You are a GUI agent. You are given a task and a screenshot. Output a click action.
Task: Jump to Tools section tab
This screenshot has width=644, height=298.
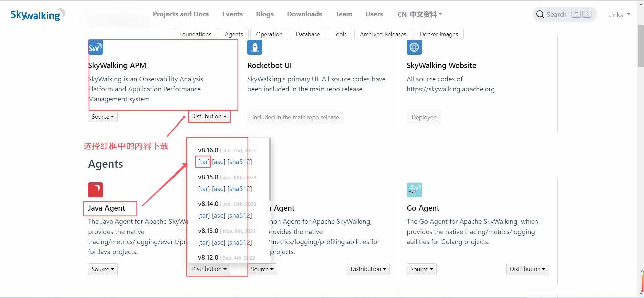340,34
